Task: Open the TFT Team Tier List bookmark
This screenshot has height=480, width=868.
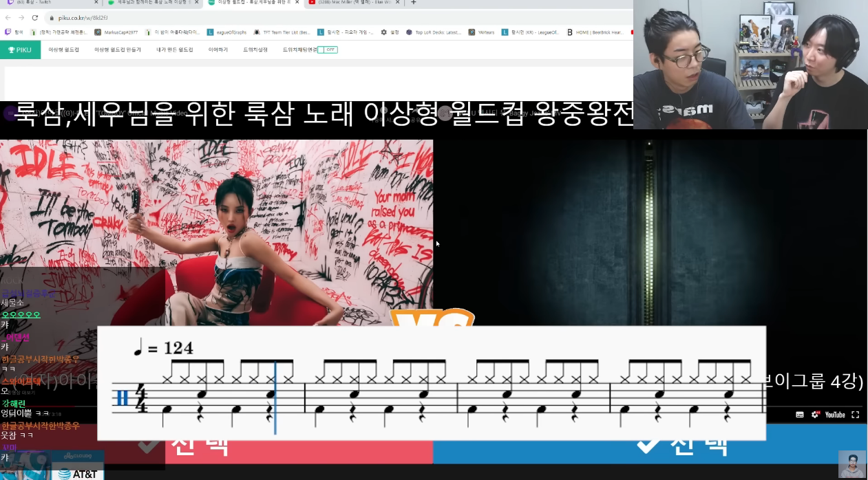Action: [282, 32]
